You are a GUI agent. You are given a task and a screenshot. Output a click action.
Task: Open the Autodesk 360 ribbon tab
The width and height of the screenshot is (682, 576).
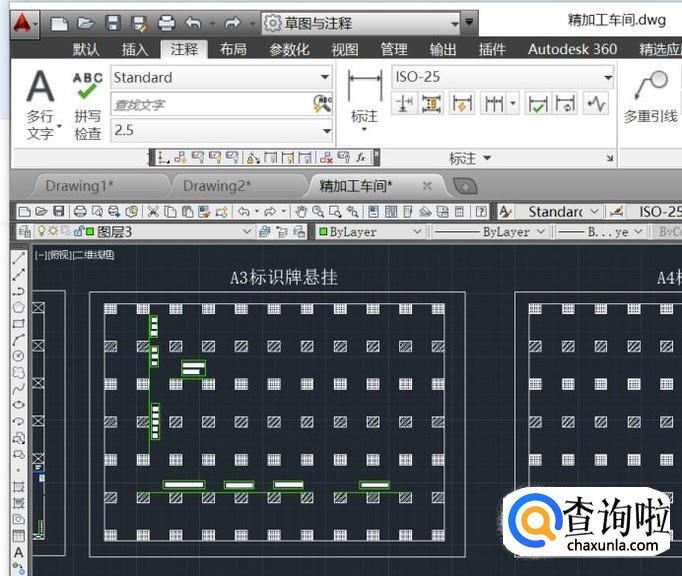pos(572,49)
